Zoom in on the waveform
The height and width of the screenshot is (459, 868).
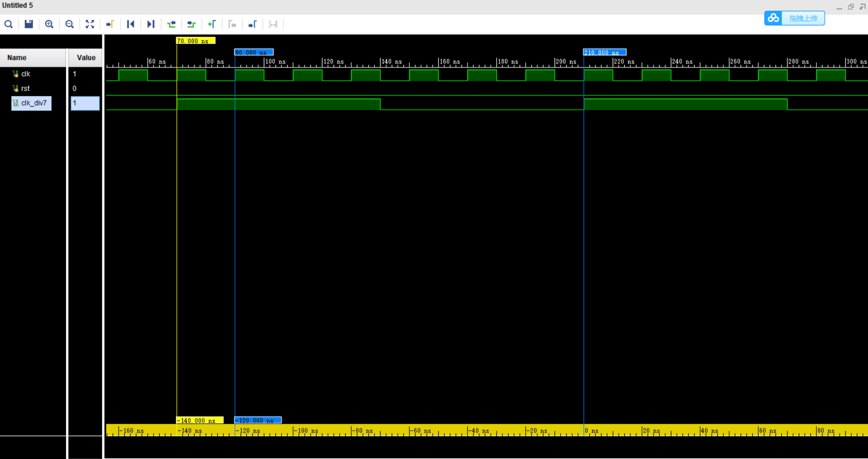pyautogui.click(x=49, y=24)
